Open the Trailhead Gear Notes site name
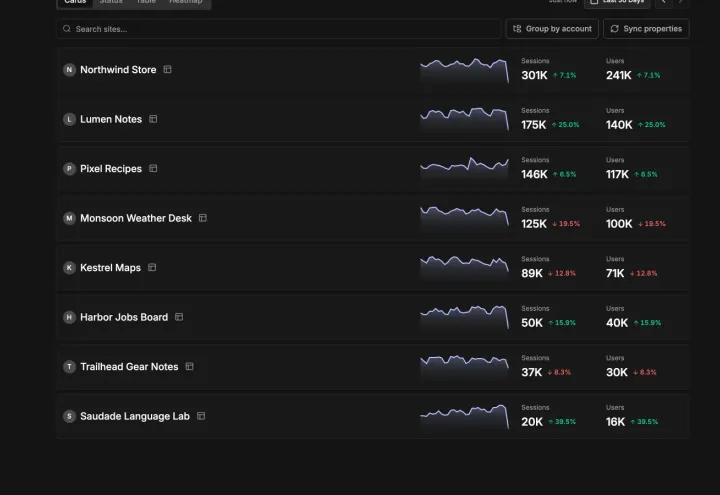Viewport: 720px width, 495px height. (129, 367)
